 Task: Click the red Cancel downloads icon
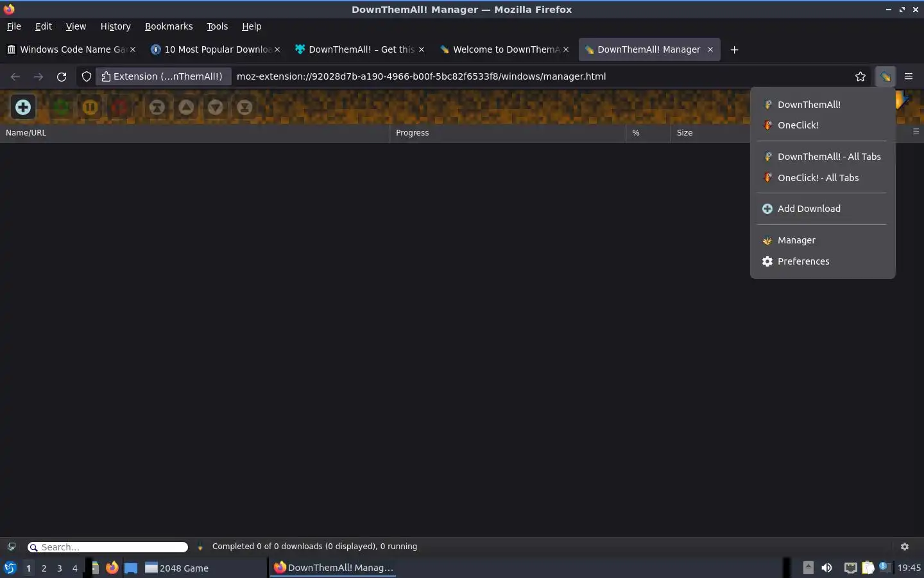pos(119,107)
